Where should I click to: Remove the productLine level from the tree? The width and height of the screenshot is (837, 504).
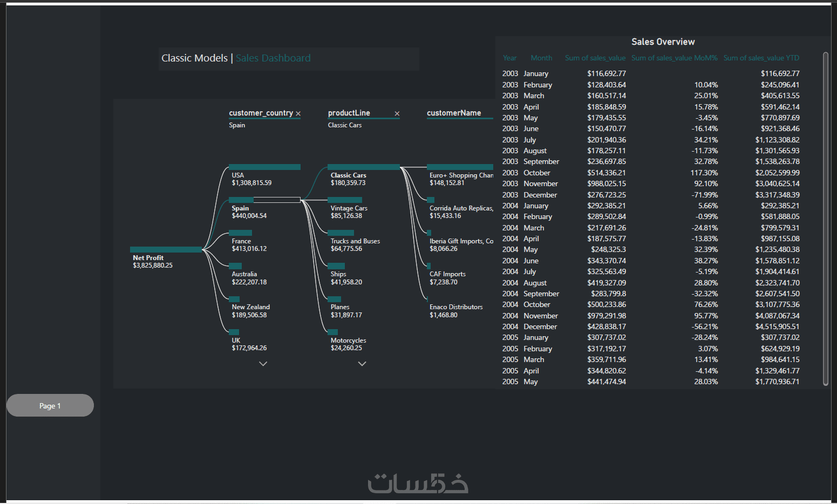coord(397,114)
